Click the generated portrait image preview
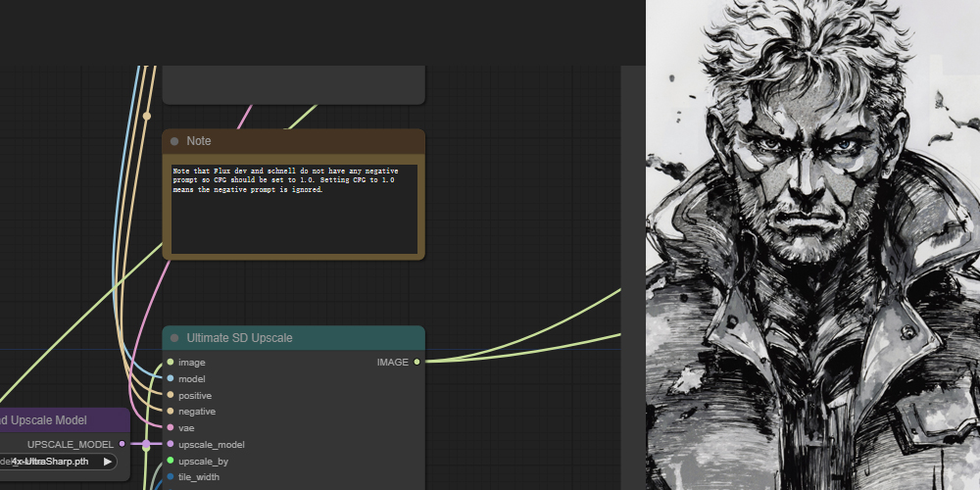This screenshot has height=490, width=980. click(812, 245)
